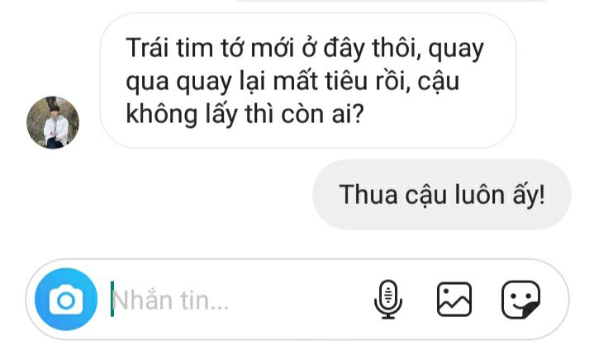Image resolution: width=594 pixels, height=364 pixels.
Task: Open the photo gallery picker icon
Action: tap(454, 300)
